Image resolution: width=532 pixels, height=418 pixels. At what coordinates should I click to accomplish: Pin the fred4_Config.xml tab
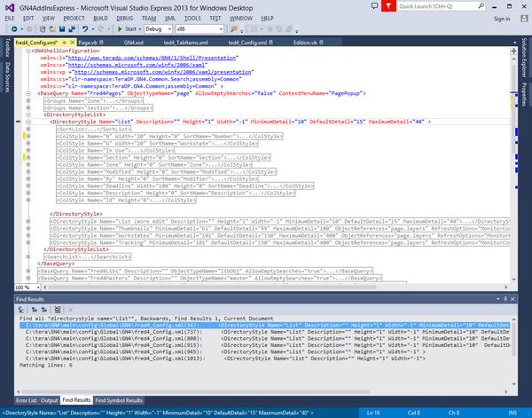tap(65, 43)
